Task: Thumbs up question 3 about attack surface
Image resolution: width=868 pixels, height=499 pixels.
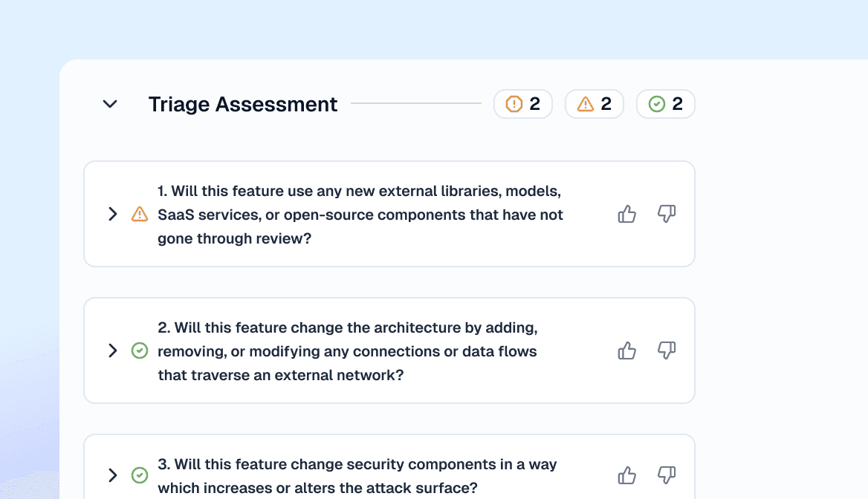Action: point(627,475)
